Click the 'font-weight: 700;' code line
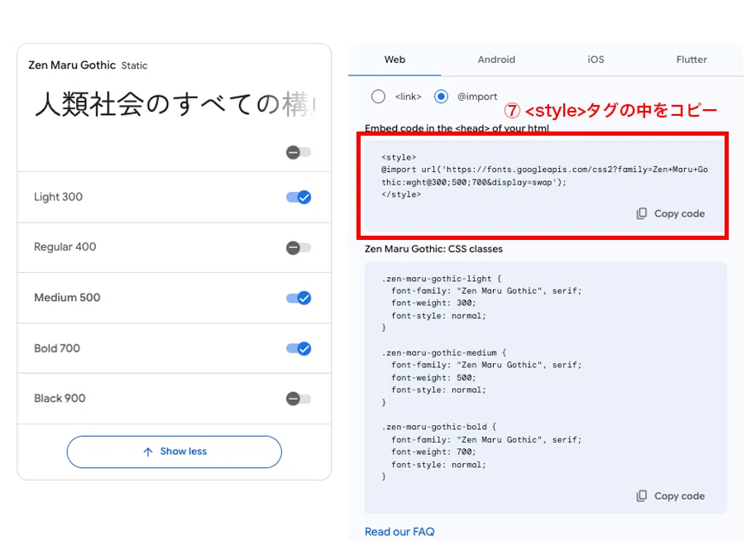Viewport: 756px width, 541px height. click(433, 452)
